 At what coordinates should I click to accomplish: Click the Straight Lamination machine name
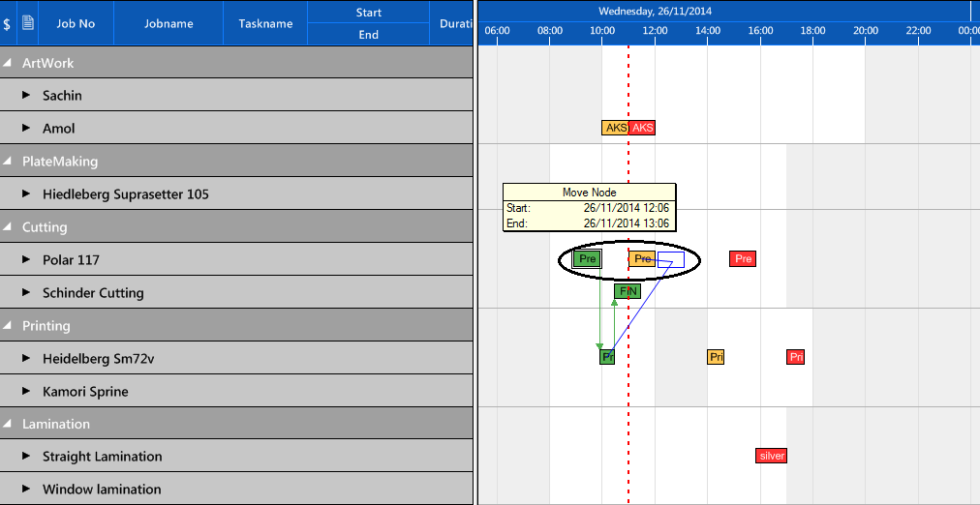[x=103, y=457]
